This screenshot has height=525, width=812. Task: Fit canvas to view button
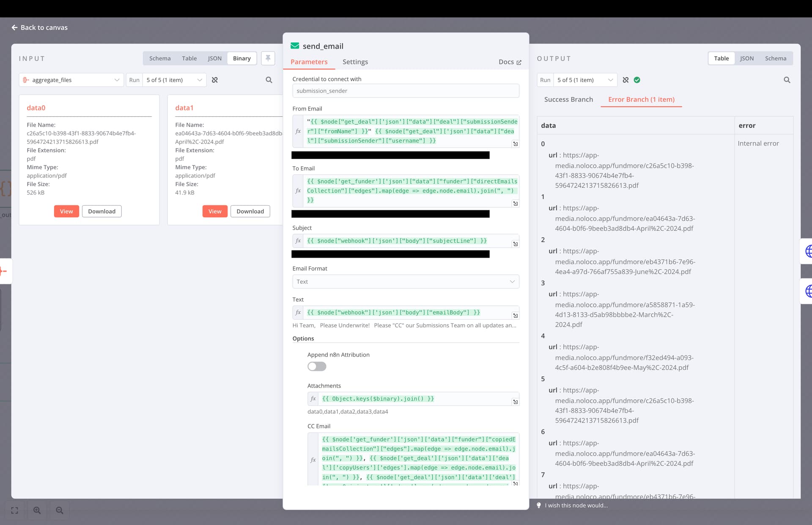point(15,510)
